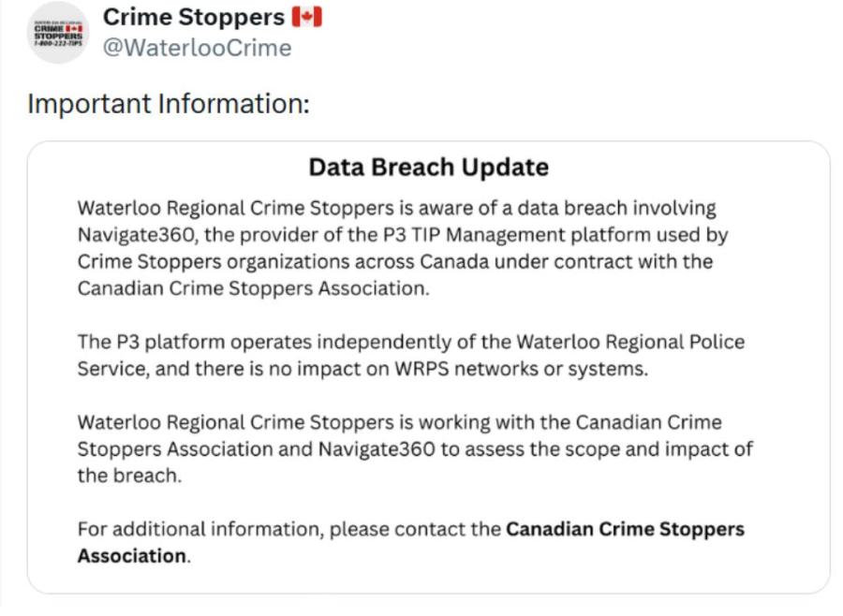Click the word Navigate360 in first paragraph
The height and width of the screenshot is (616, 843).
click(x=137, y=235)
